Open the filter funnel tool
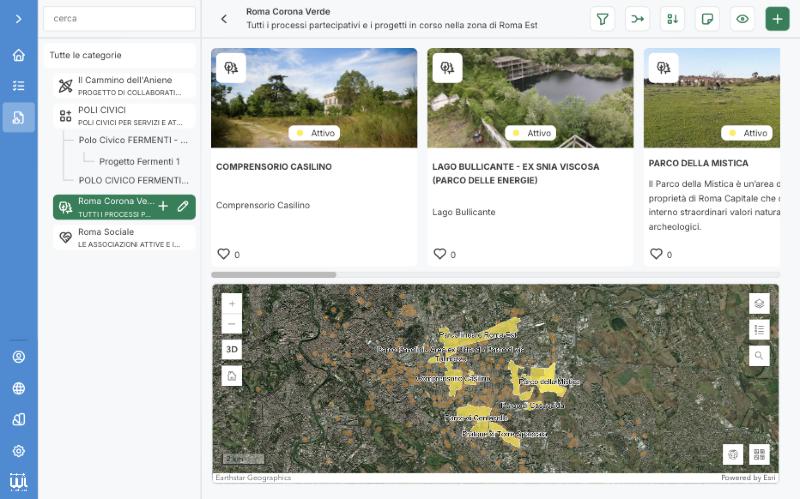The image size is (800, 499). point(603,19)
